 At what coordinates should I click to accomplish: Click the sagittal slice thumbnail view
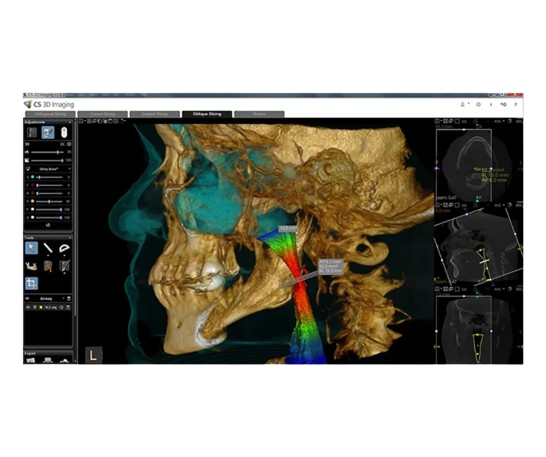[x=479, y=247]
